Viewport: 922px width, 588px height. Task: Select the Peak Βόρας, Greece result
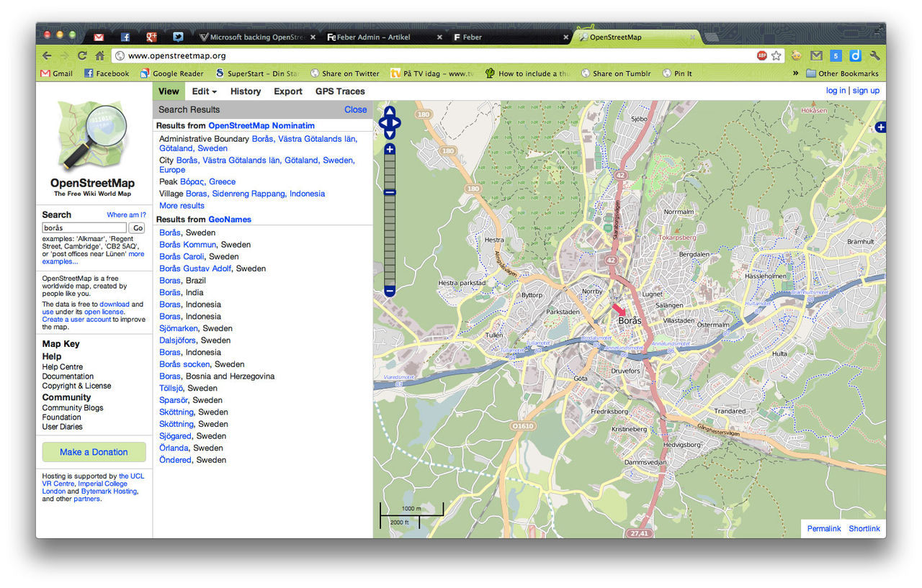coord(207,181)
